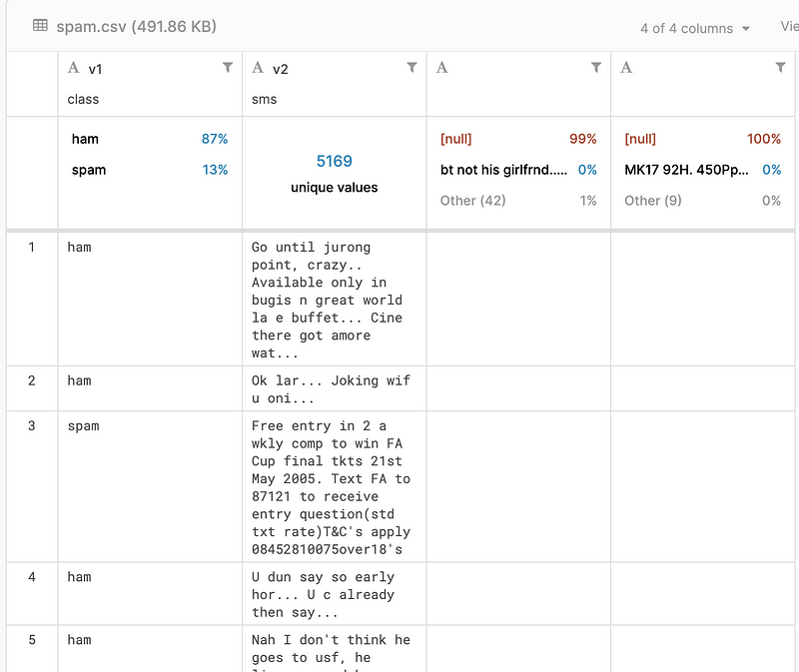The height and width of the screenshot is (672, 799).
Task: Open filter for the v2 column
Action: point(411,67)
